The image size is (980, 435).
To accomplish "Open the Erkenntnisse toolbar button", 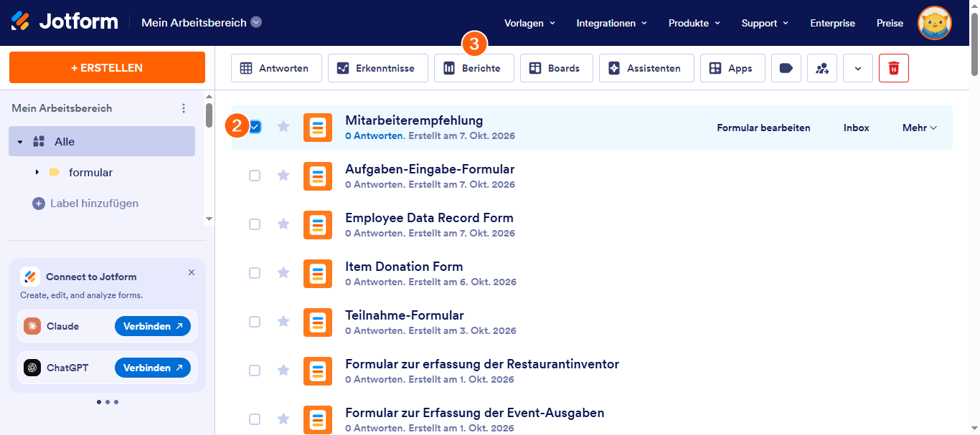I will coord(378,68).
